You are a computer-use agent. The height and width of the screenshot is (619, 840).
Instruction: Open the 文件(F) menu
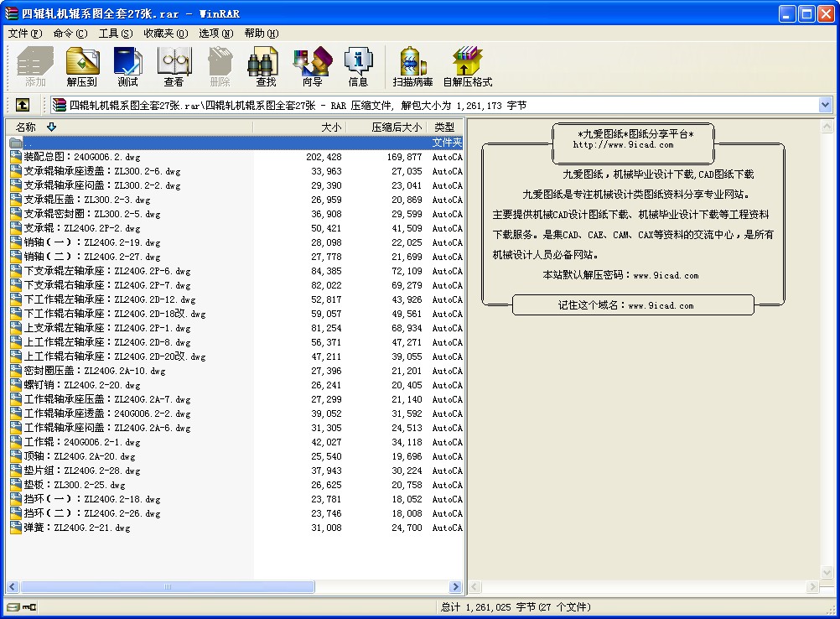coord(24,34)
